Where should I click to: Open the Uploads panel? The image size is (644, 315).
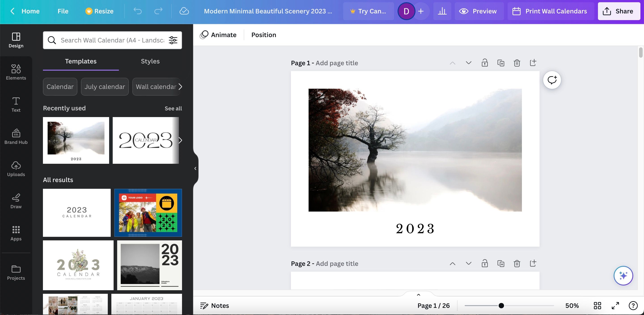point(16,169)
